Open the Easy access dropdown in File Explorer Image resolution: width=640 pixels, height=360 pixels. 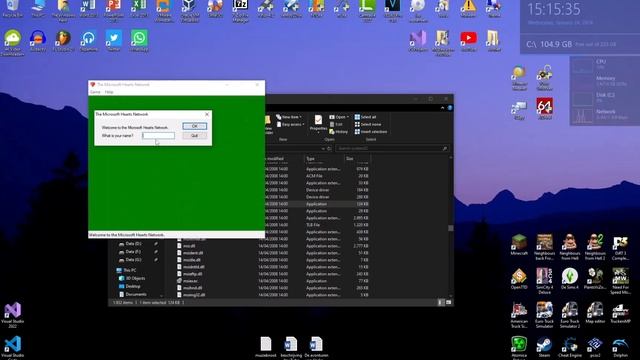point(290,124)
